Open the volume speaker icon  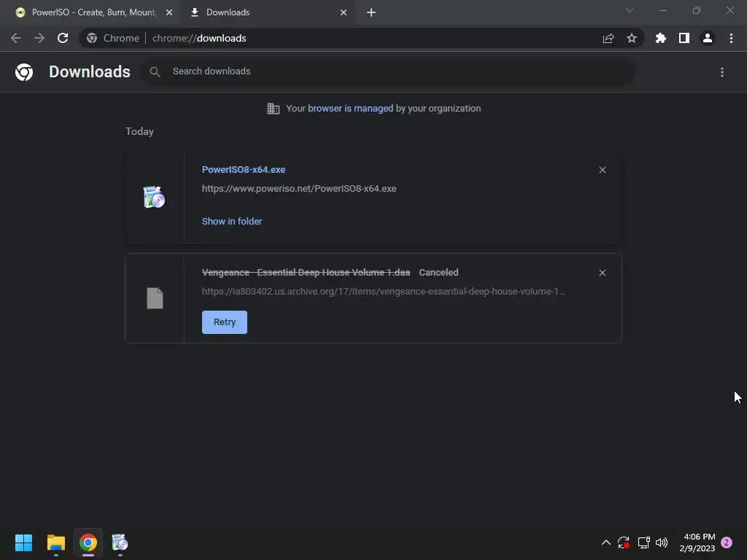[662, 542]
